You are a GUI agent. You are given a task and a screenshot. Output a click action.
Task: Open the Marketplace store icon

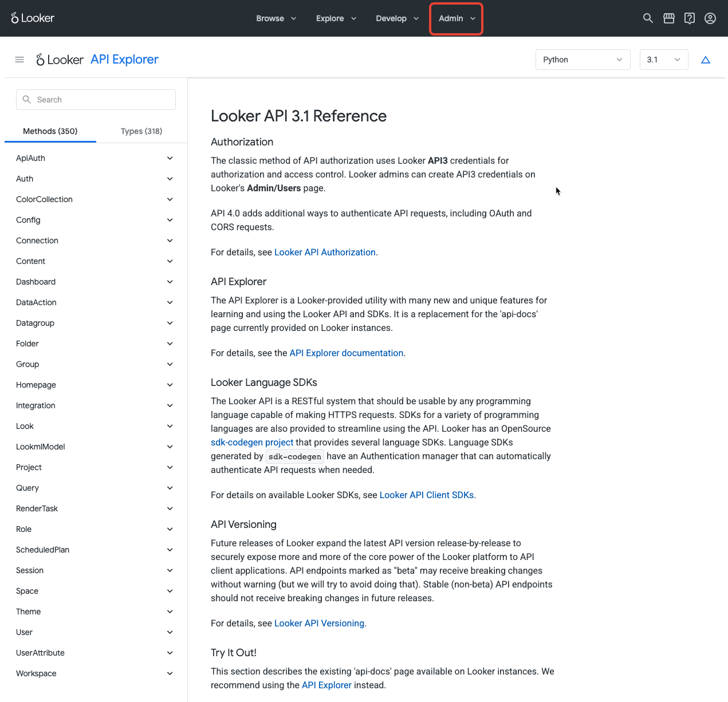point(668,18)
